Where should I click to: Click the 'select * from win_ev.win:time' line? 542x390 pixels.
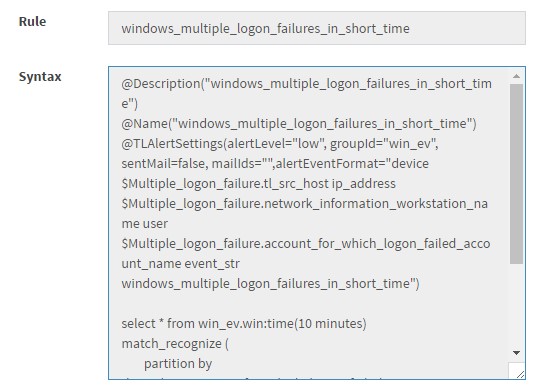tap(244, 324)
